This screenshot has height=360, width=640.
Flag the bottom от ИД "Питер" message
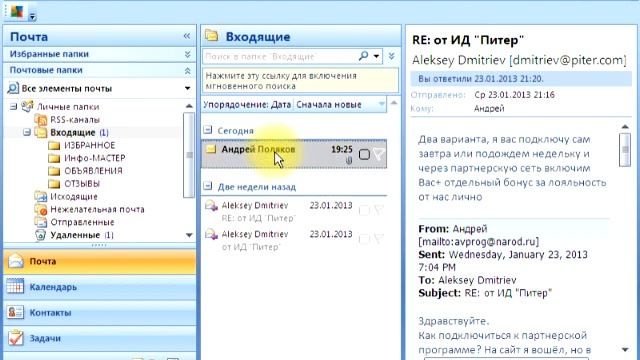point(379,239)
